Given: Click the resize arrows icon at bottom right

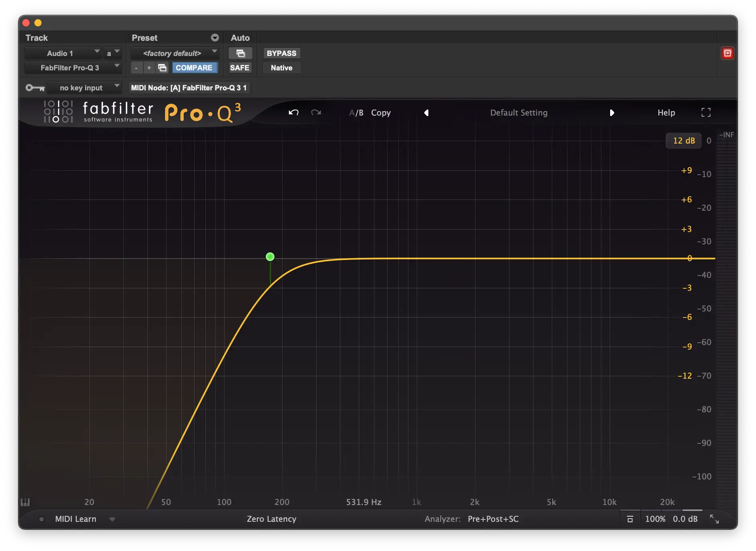Looking at the screenshot, I should click(714, 519).
